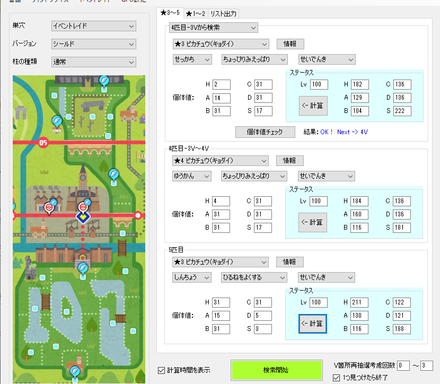Toggle 1つ見つけたら終了 checkbox

point(336,378)
